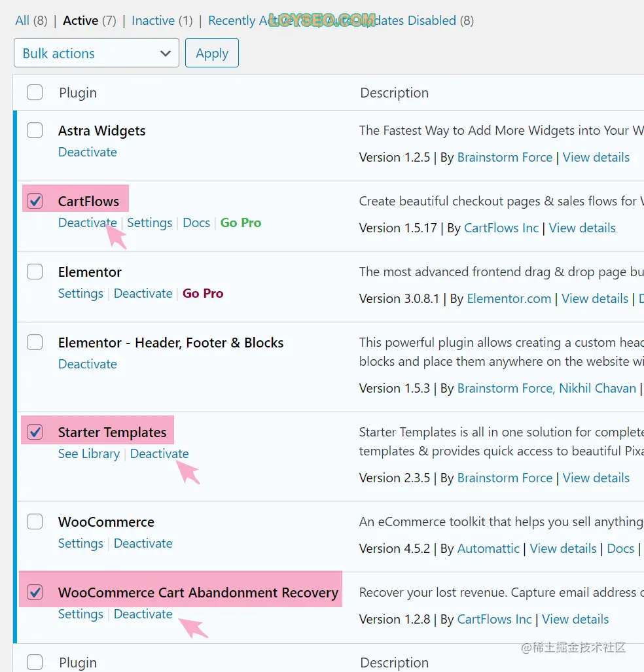
Task: Open Starter Templates See Library link
Action: click(89, 453)
